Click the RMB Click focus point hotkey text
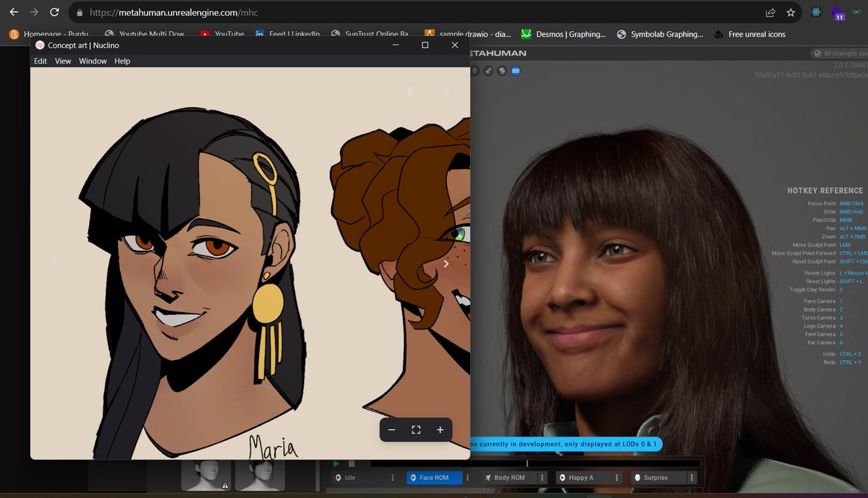The width and height of the screenshot is (868, 498). click(851, 204)
